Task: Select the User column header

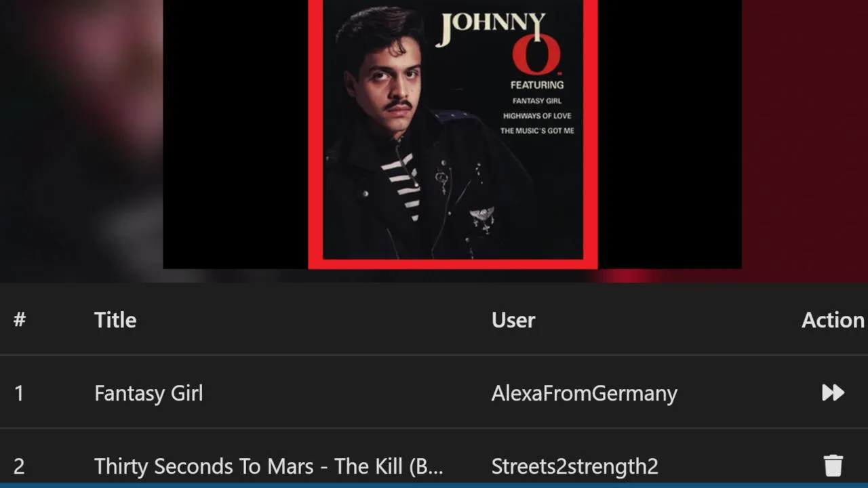Action: (513, 320)
